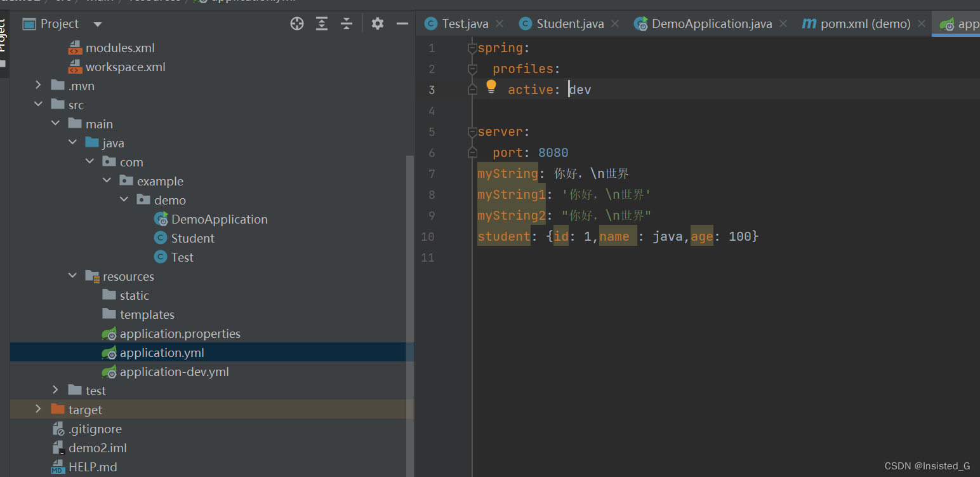The height and width of the screenshot is (477, 980).
Task: Collapse the example package
Action: pyautogui.click(x=107, y=181)
